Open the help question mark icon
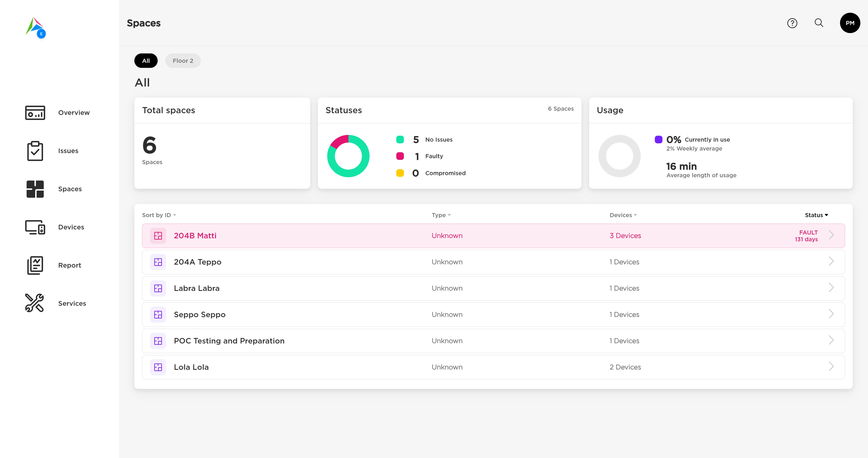The height and width of the screenshot is (458, 868). coord(792,23)
